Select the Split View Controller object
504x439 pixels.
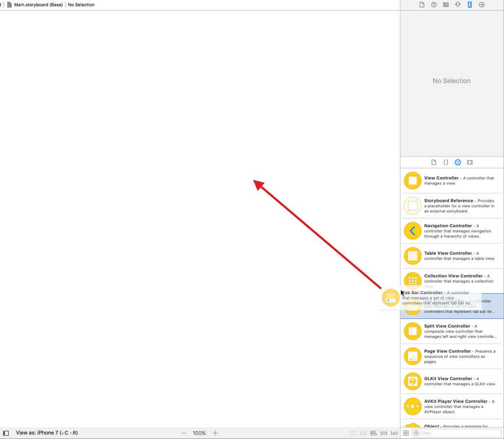pyautogui.click(x=452, y=331)
